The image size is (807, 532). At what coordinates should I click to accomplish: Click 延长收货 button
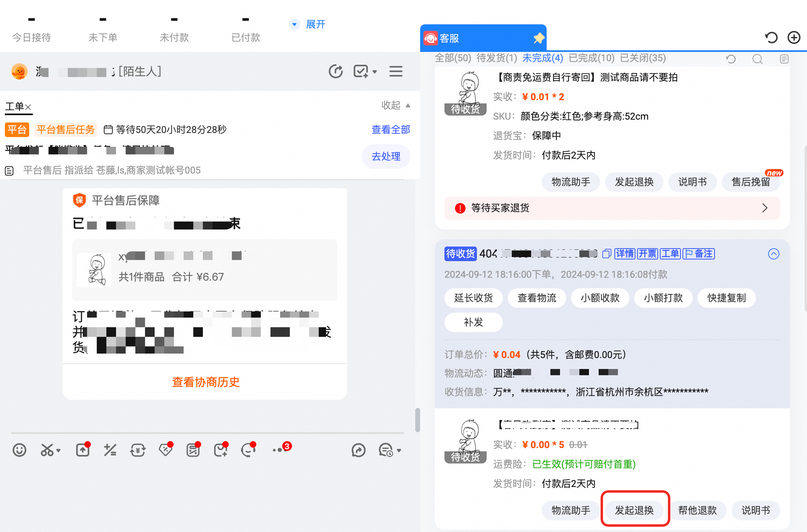(x=473, y=298)
